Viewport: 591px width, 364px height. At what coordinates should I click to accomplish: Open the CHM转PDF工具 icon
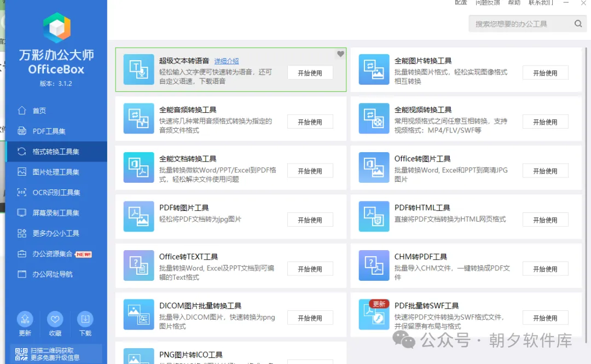pyautogui.click(x=373, y=265)
